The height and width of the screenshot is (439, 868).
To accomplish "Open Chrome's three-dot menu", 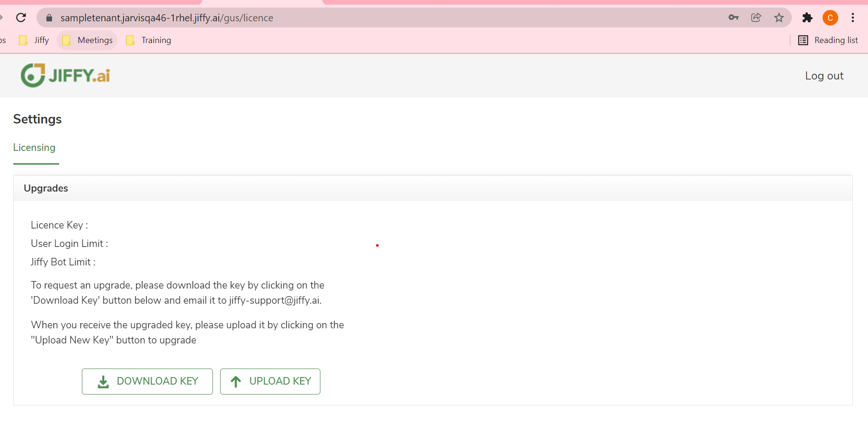I will click(x=852, y=18).
